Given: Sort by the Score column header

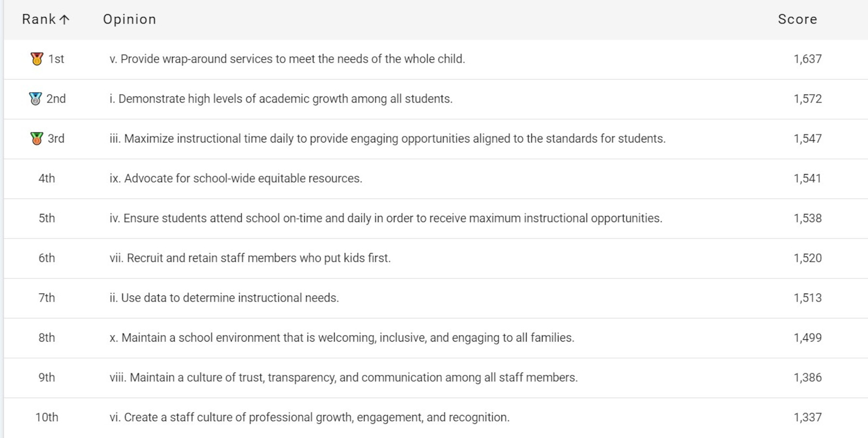Looking at the screenshot, I should tap(798, 19).
